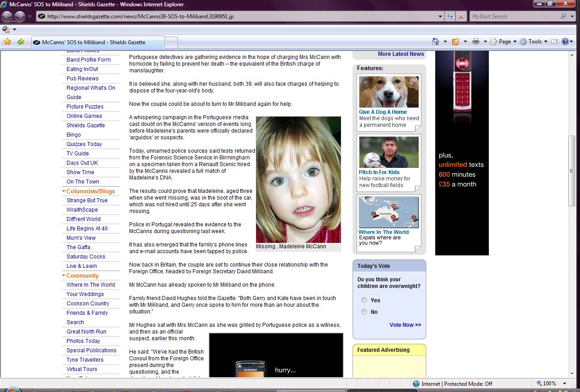The height and width of the screenshot is (392, 580).
Task: Select the Yes vote option
Action: [364, 300]
